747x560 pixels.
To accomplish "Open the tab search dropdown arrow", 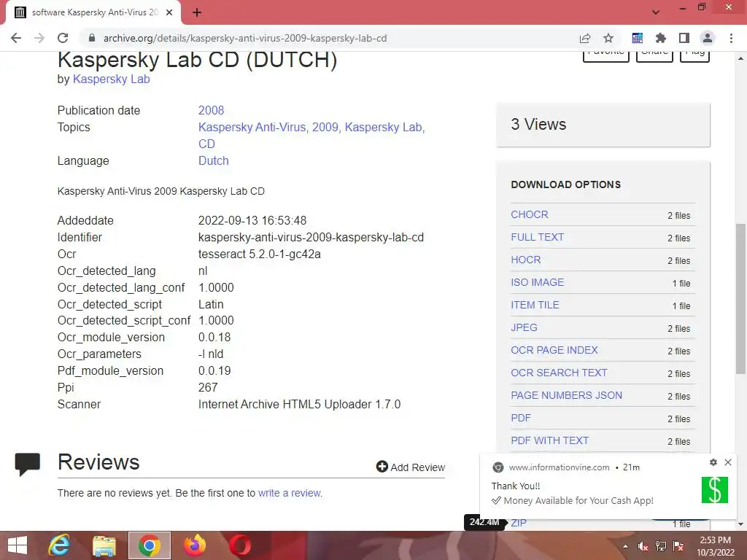I will tap(656, 12).
